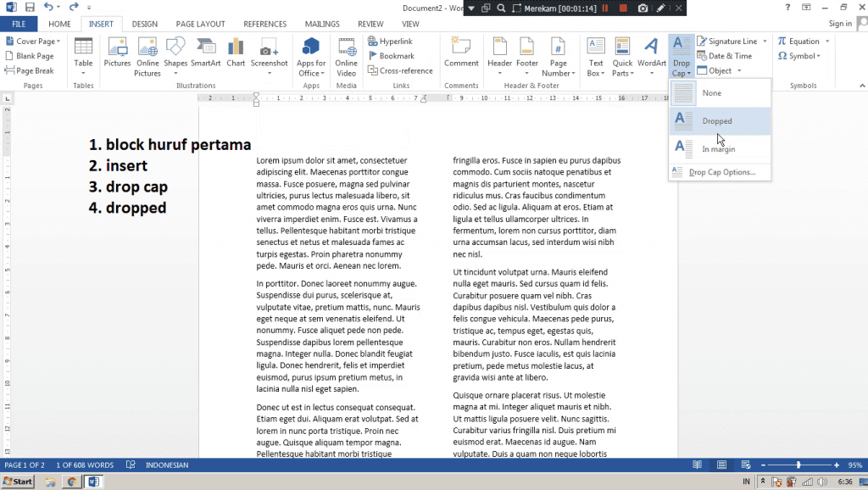The width and height of the screenshot is (868, 490).
Task: Click PAGE 1 OF 2 indicator
Action: [x=25, y=465]
